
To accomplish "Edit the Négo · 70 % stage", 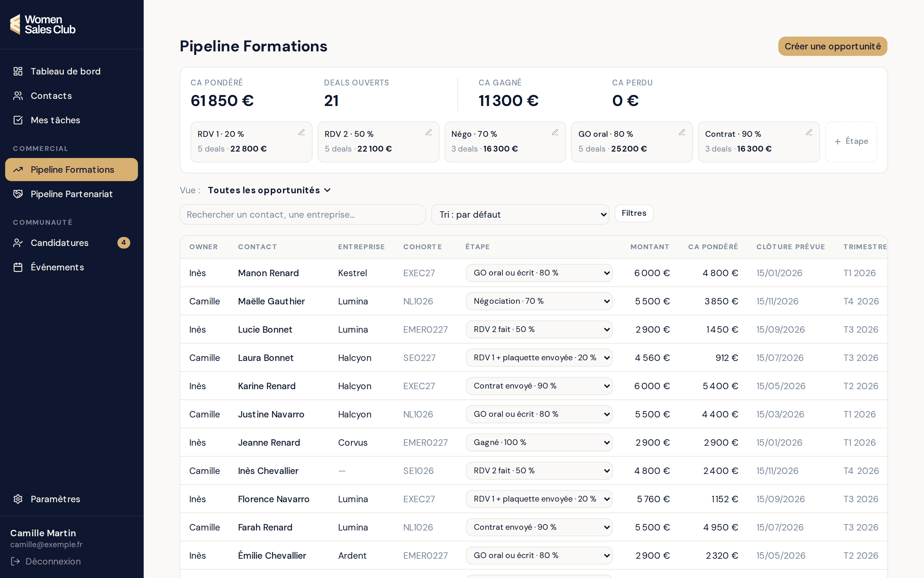I will tap(555, 132).
